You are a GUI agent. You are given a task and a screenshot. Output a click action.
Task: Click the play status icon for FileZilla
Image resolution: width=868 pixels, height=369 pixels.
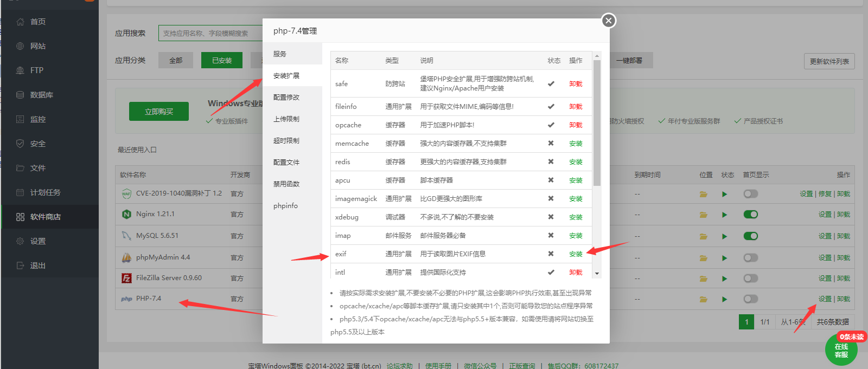coord(724,279)
